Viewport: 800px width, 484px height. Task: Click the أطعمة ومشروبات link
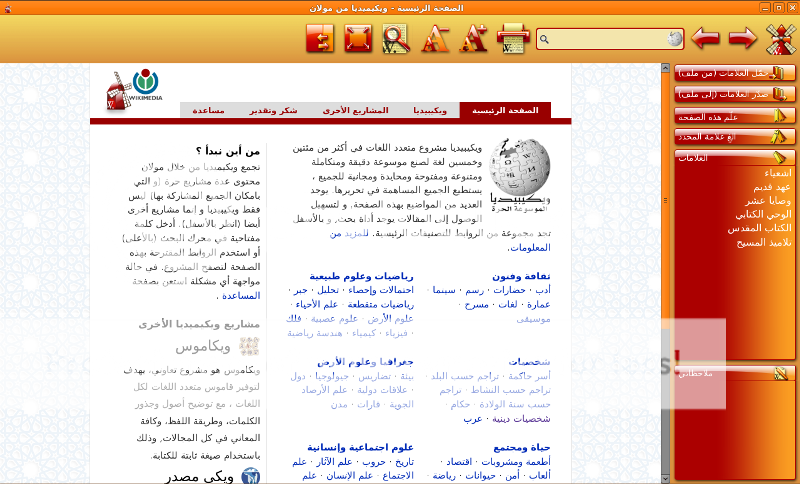516,462
